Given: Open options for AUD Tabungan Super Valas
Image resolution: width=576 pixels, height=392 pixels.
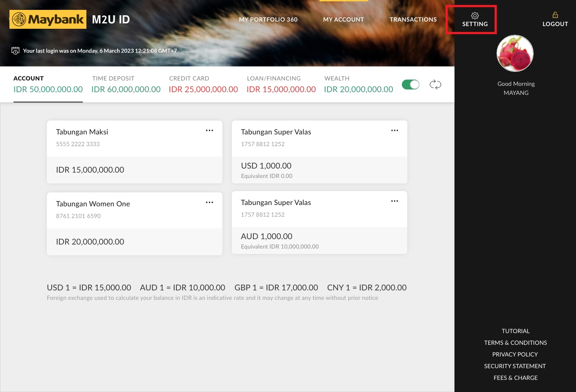Looking at the screenshot, I should coord(395,201).
